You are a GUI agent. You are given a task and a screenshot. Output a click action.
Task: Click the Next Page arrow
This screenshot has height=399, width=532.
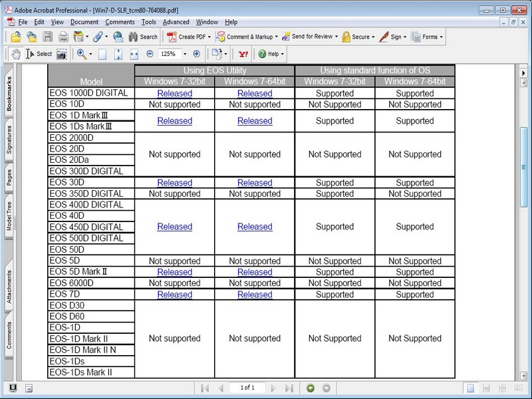tap(273, 388)
